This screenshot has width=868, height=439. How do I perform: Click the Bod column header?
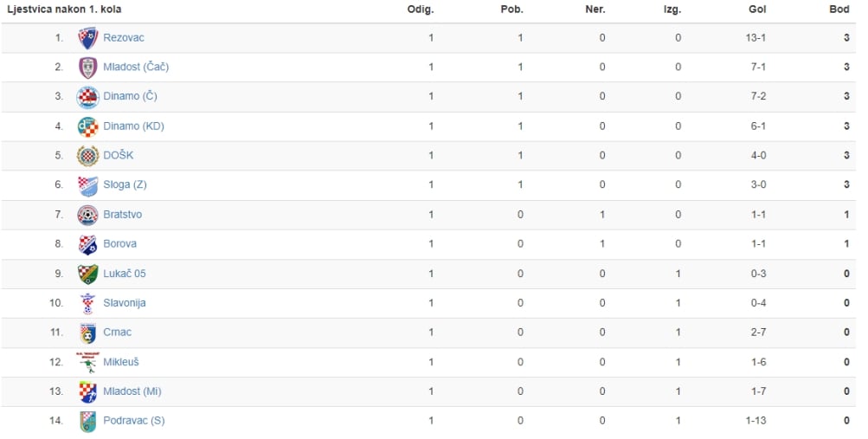coord(839,9)
